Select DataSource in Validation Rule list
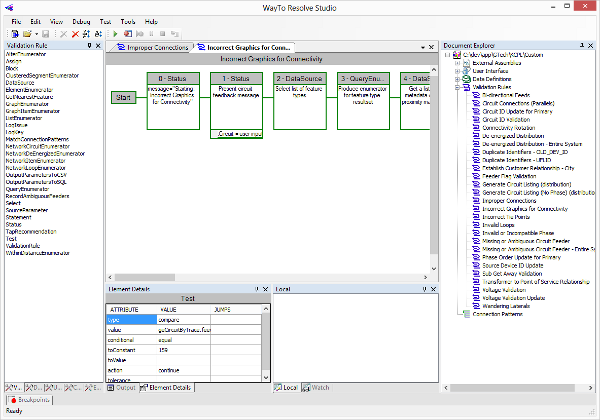Viewport: 600px width, 420px height. (x=20, y=83)
